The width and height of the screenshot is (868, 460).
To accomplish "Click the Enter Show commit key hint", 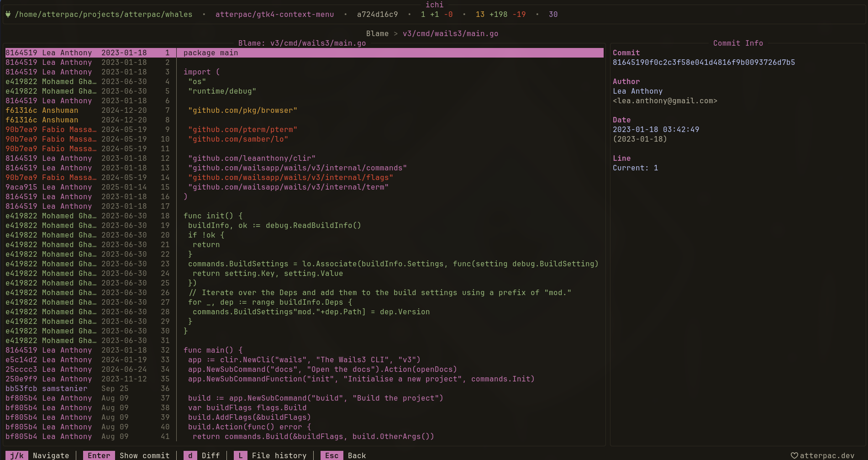I will pyautogui.click(x=126, y=455).
